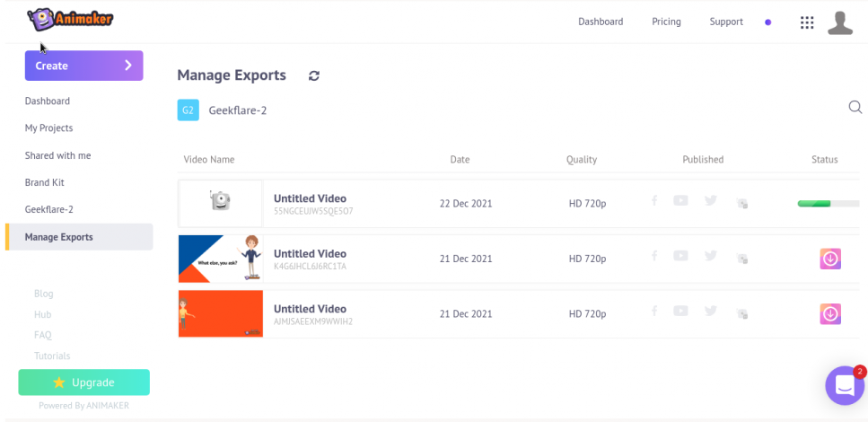Download the second Untitled Video export
This screenshot has height=422, width=868.
coord(830,259)
